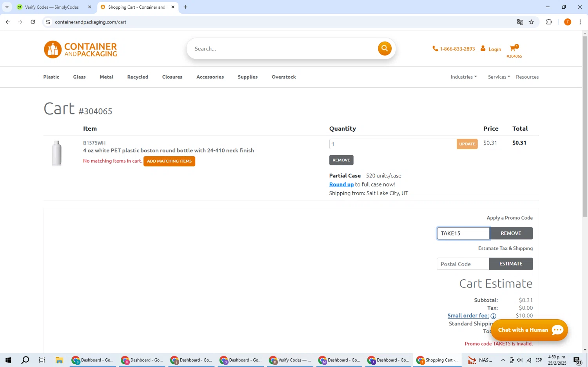
Task: Click the 4 oz white PET bottle title
Action: click(x=169, y=150)
